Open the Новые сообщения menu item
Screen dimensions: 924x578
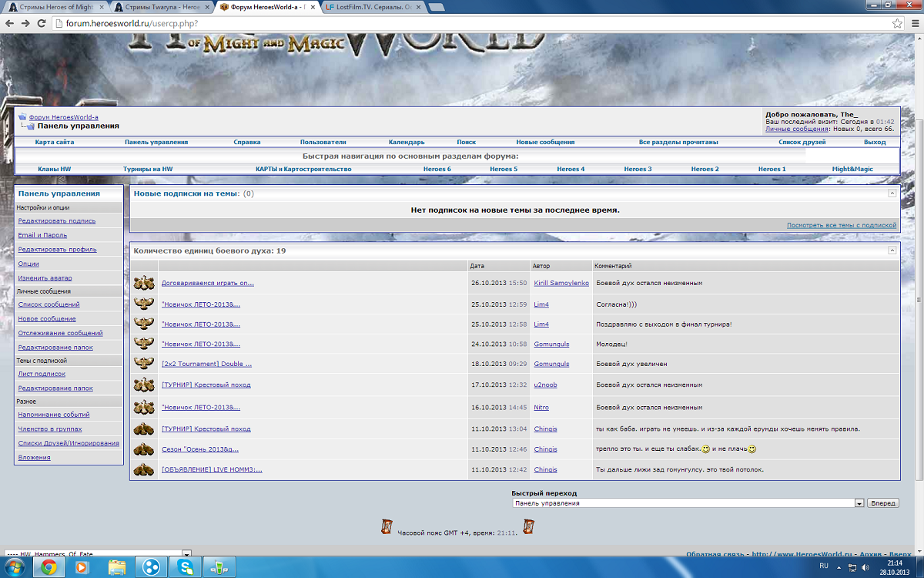point(545,142)
